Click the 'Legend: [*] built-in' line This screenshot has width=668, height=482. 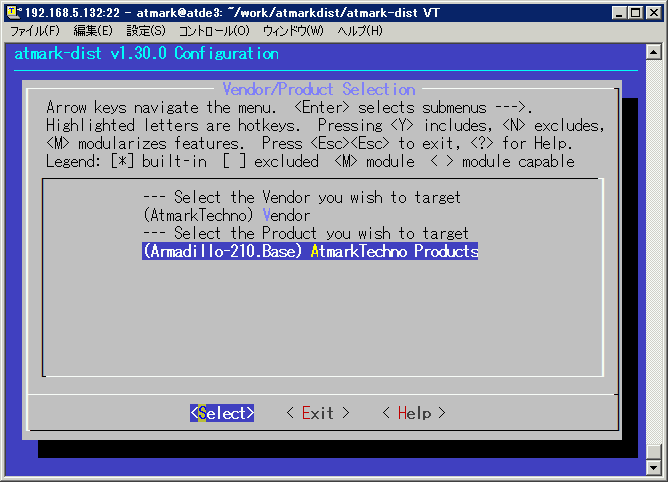pyautogui.click(x=310, y=162)
